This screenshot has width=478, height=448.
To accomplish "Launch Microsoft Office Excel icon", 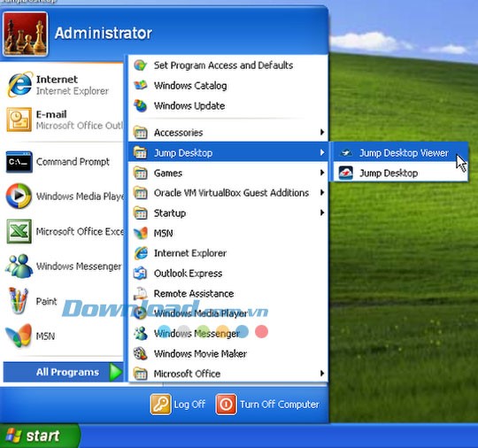I will coord(19,231).
